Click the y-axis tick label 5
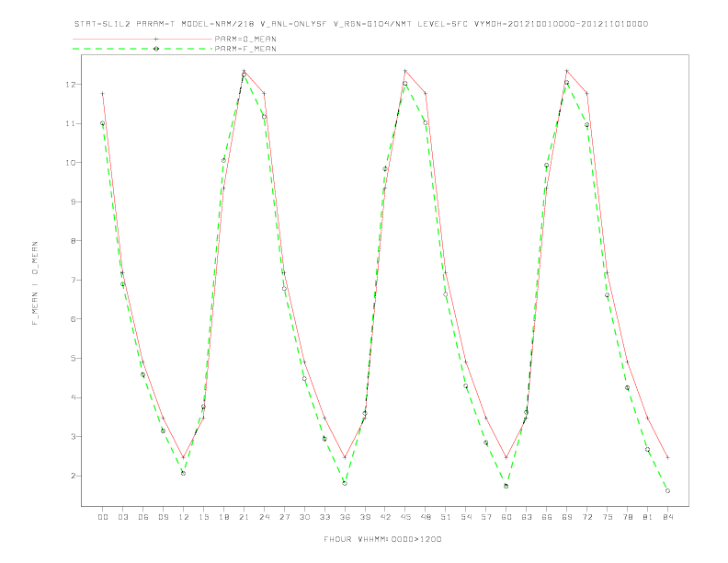The image size is (728, 563). click(x=73, y=358)
